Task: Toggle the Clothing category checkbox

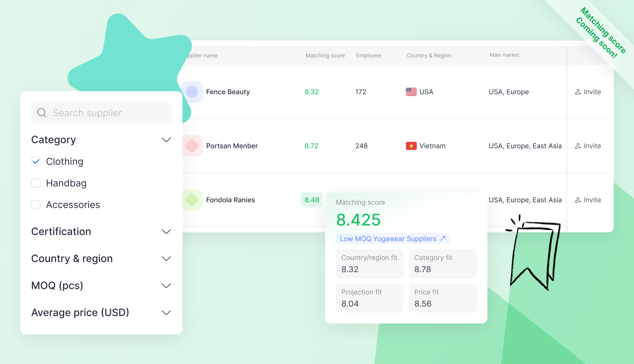Action: click(36, 161)
